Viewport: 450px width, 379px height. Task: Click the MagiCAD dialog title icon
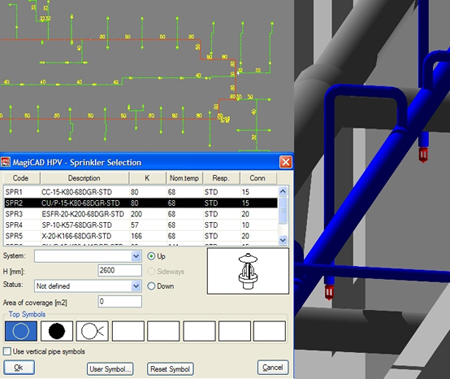click(6, 162)
